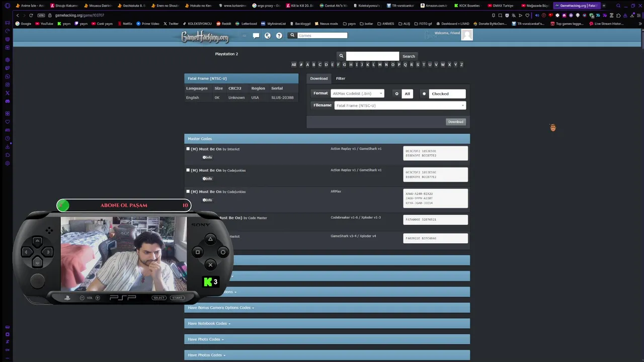Screen dimensions: 644x362
Task: Open the Discord icon in Opera sidebar
Action: [x=7, y=101]
